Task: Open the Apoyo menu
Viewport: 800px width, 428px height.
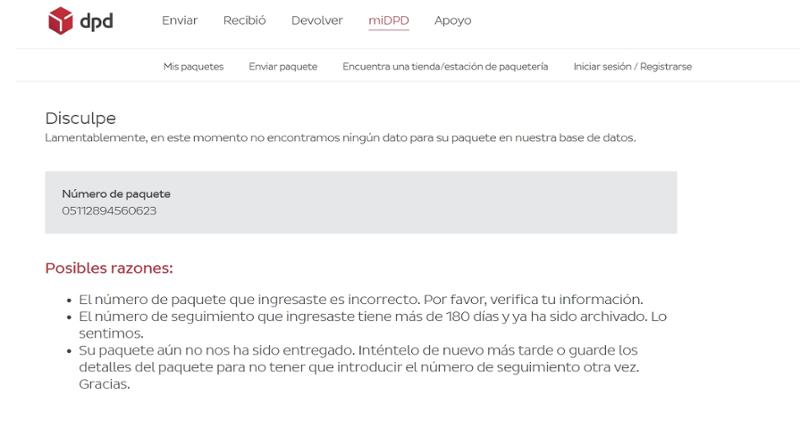Action: [453, 21]
